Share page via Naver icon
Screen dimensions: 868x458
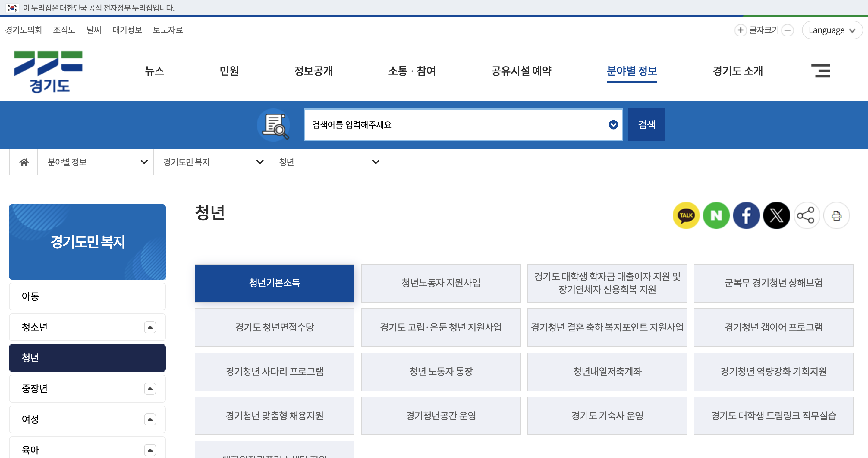point(716,215)
